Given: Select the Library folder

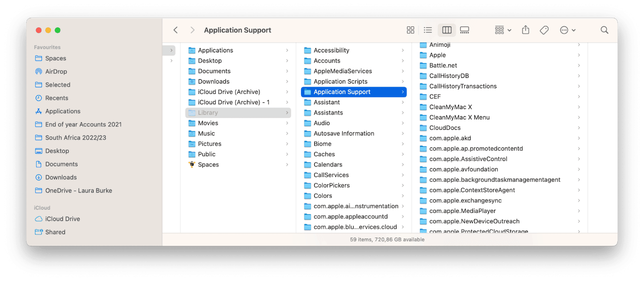Looking at the screenshot, I should 208,113.
